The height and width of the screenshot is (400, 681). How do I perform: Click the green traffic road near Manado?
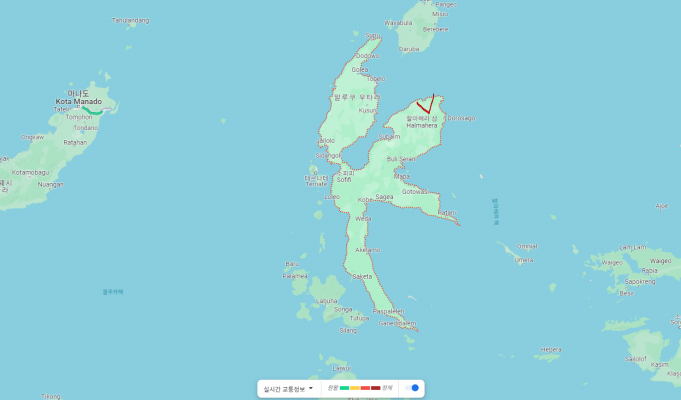tap(94, 111)
